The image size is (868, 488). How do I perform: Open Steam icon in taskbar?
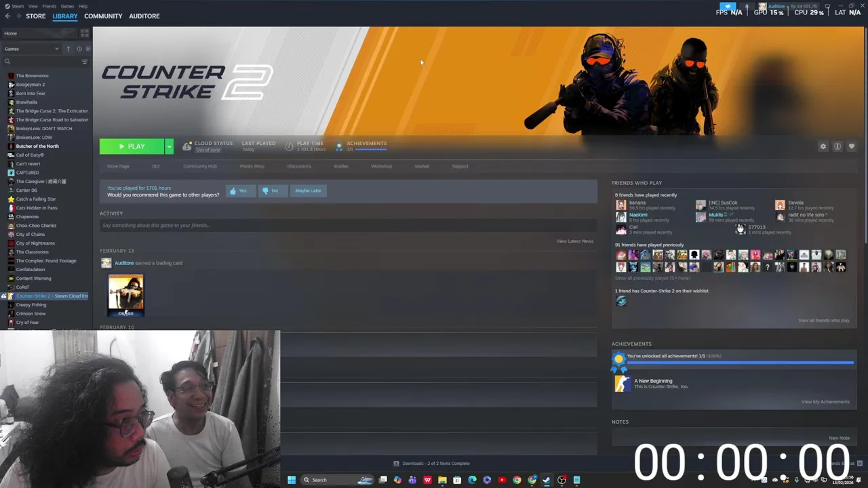tap(547, 480)
